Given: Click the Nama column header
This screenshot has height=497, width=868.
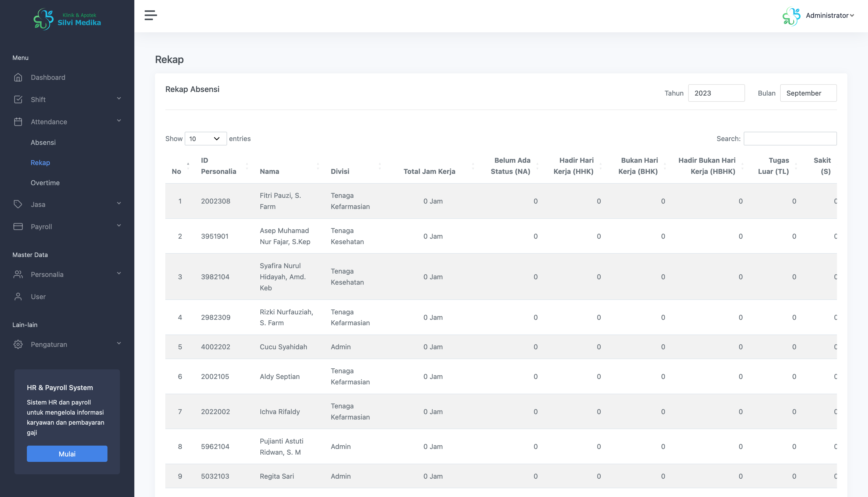Looking at the screenshot, I should (x=269, y=171).
